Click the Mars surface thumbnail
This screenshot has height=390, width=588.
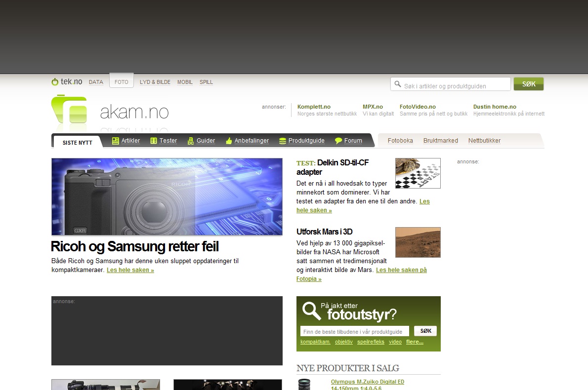(x=418, y=242)
